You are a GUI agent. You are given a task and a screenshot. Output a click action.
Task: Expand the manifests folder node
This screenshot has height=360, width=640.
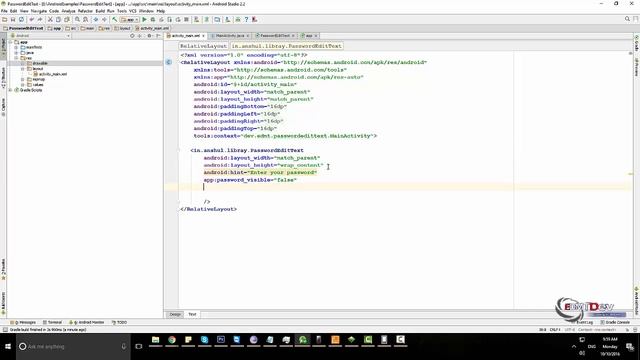16,47
